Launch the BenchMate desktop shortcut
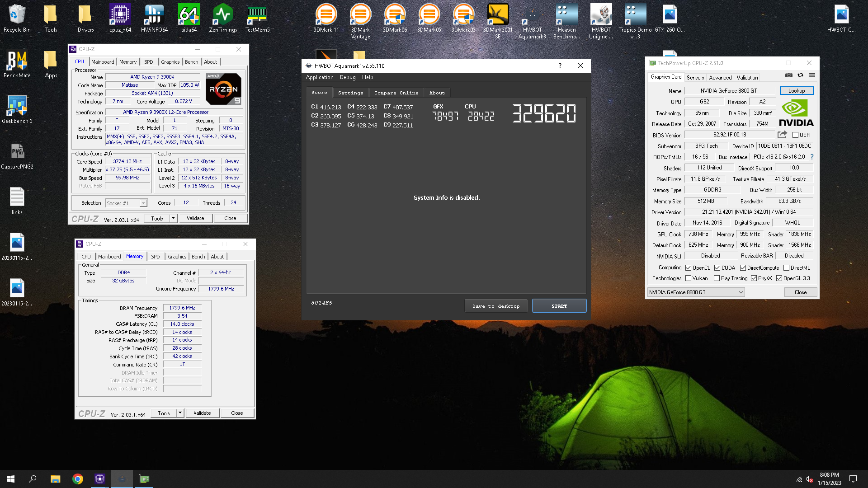 click(17, 64)
